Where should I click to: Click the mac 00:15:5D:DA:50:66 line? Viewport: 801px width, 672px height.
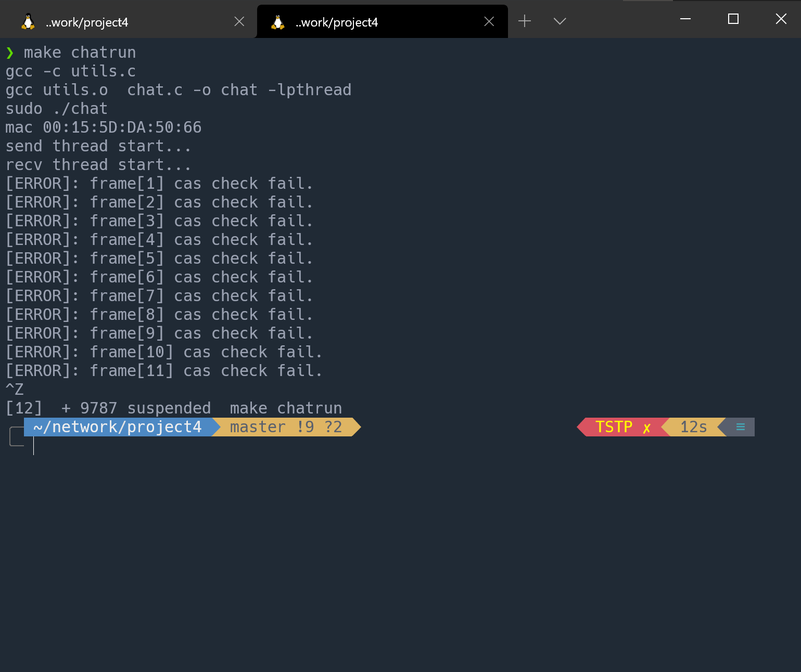pos(104,127)
